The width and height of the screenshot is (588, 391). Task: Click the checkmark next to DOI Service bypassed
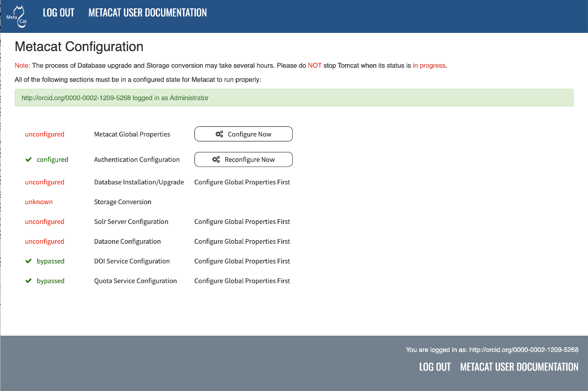[x=29, y=261]
